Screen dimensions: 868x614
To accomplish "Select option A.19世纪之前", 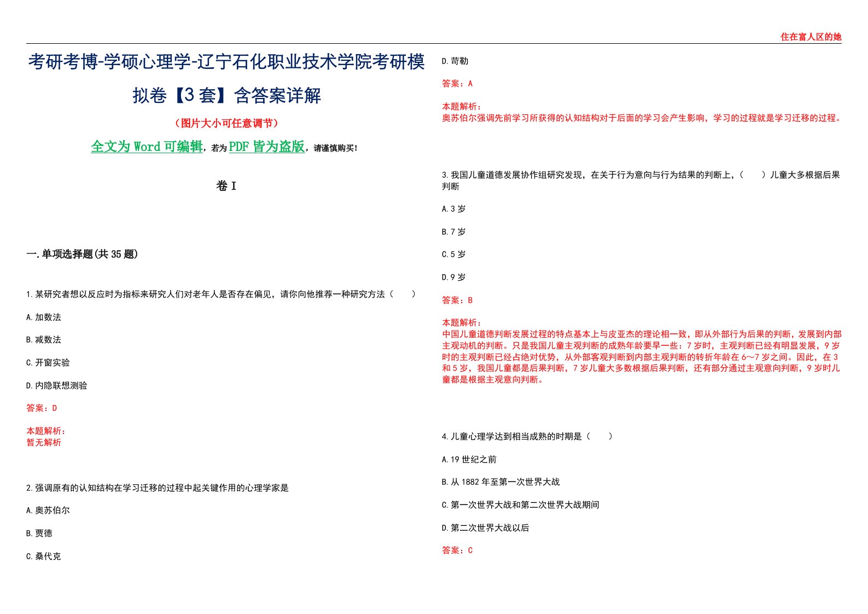I will [x=469, y=460].
